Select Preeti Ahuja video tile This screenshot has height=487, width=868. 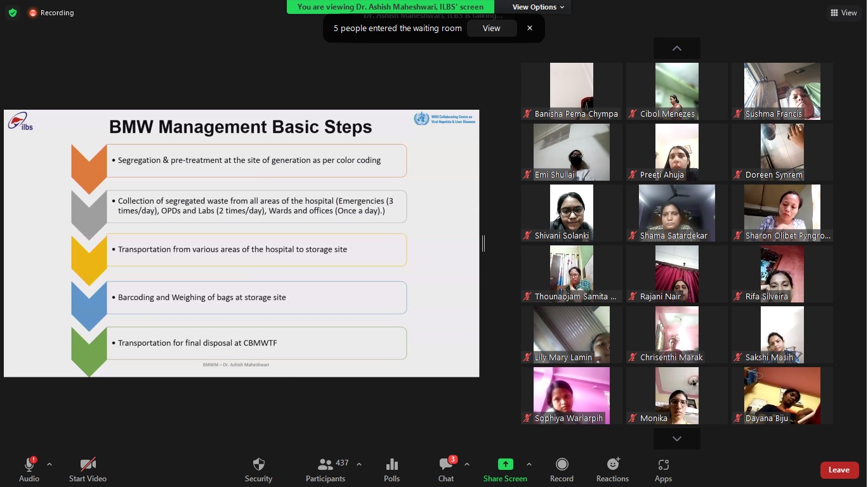[677, 152]
